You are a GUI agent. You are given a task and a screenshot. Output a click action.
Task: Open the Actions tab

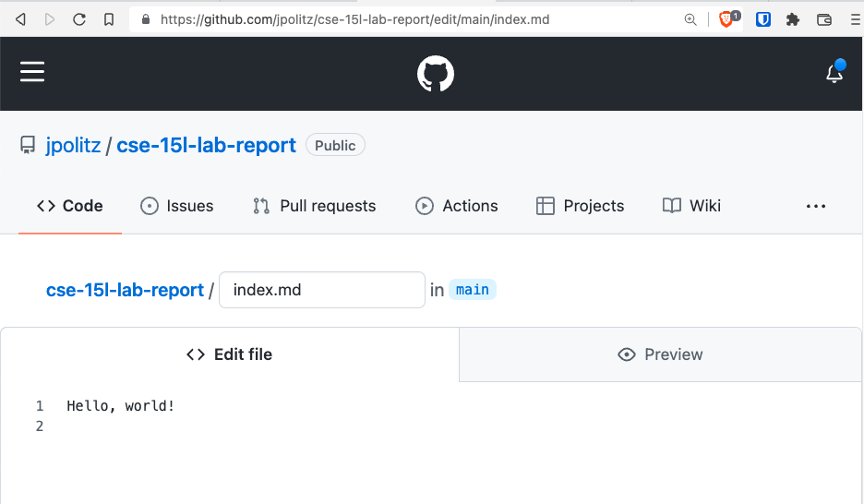coord(456,206)
